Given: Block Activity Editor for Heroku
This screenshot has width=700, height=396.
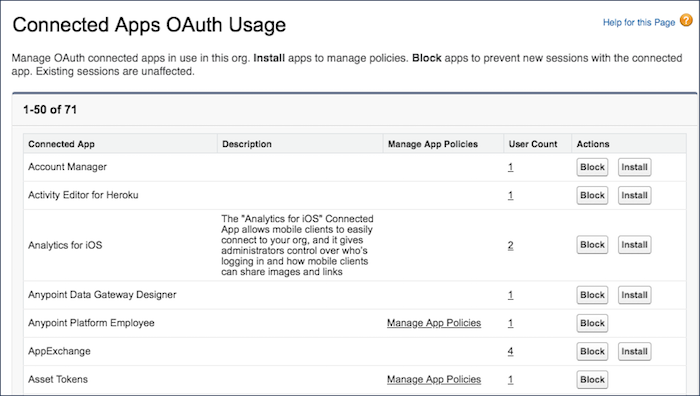Looking at the screenshot, I should [x=592, y=195].
